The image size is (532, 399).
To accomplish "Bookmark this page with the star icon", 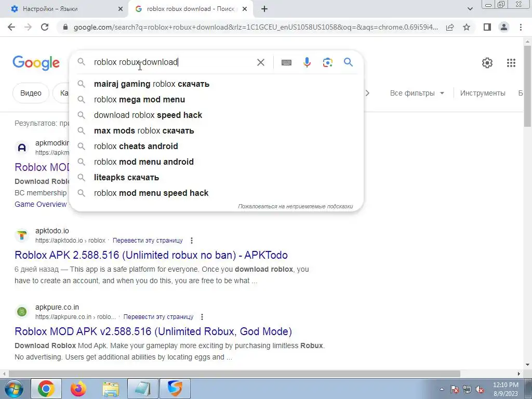I will pyautogui.click(x=467, y=27).
